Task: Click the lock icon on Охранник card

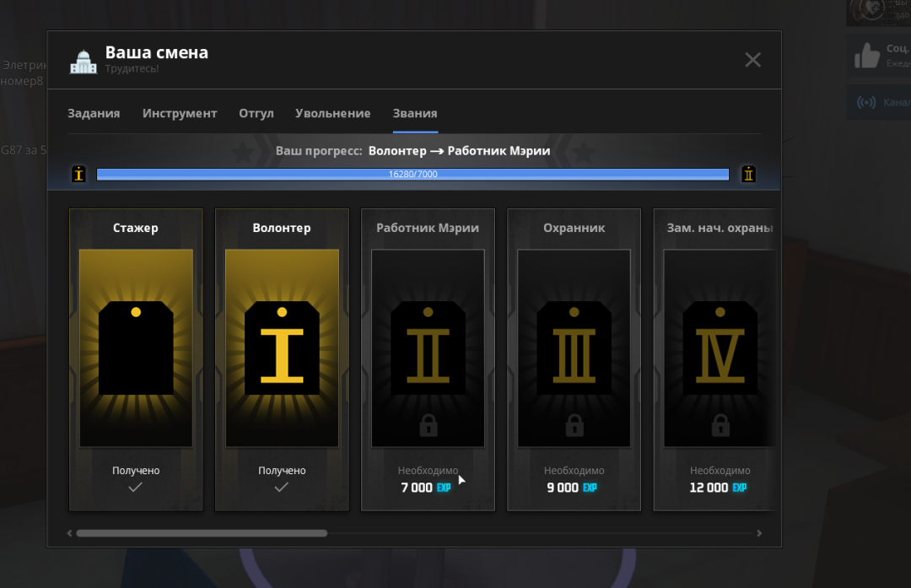Action: pyautogui.click(x=574, y=425)
